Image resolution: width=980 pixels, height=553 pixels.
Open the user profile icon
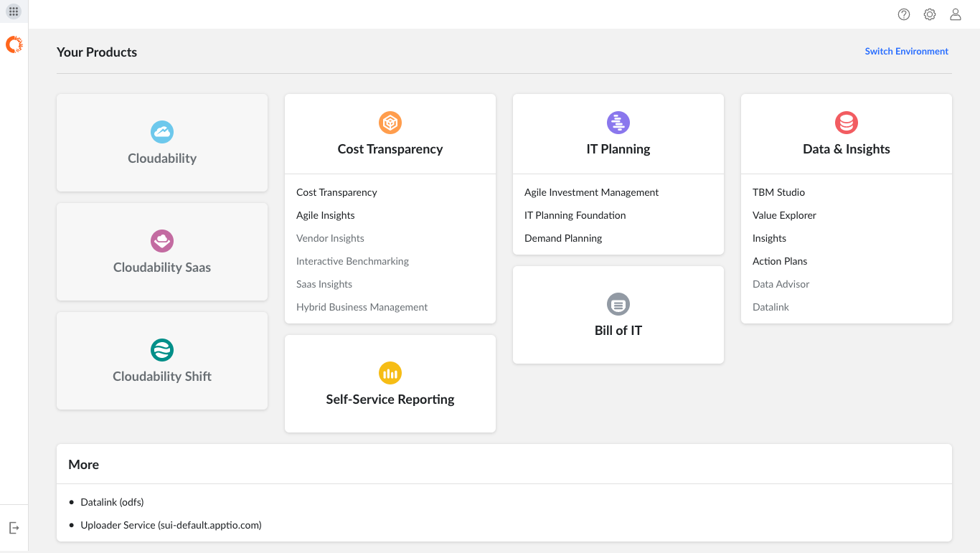point(956,14)
